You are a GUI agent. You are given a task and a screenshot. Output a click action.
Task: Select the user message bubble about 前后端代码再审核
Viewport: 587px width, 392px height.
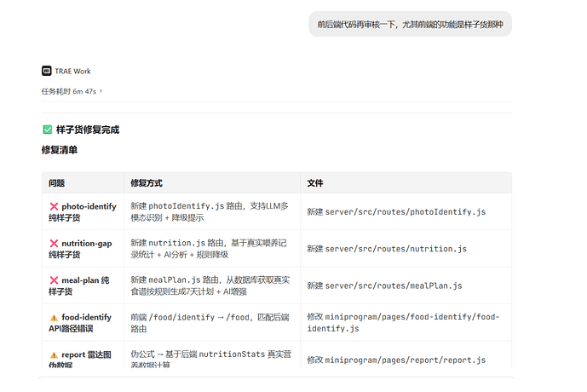pyautogui.click(x=410, y=25)
